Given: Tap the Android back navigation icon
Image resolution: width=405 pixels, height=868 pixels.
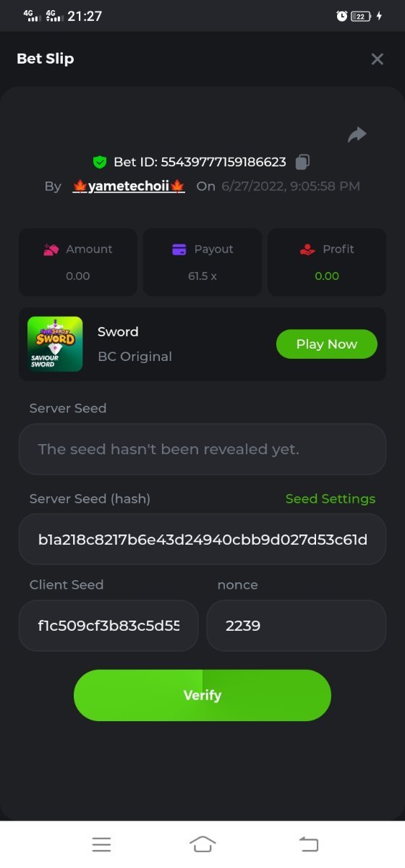Looking at the screenshot, I should 309,844.
